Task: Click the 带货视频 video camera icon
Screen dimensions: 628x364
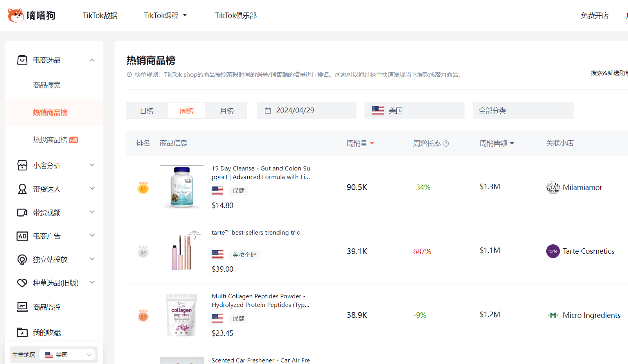Action: click(x=22, y=212)
